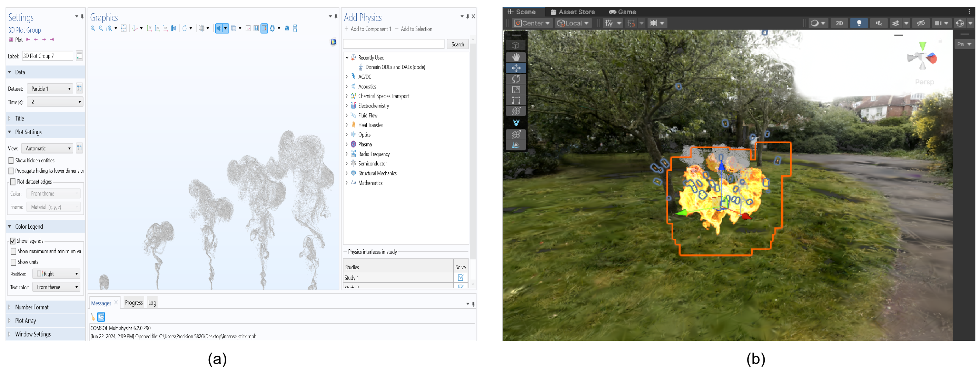Click the Print icon in the Graphics toolbar
980x373 pixels.
[x=295, y=28]
